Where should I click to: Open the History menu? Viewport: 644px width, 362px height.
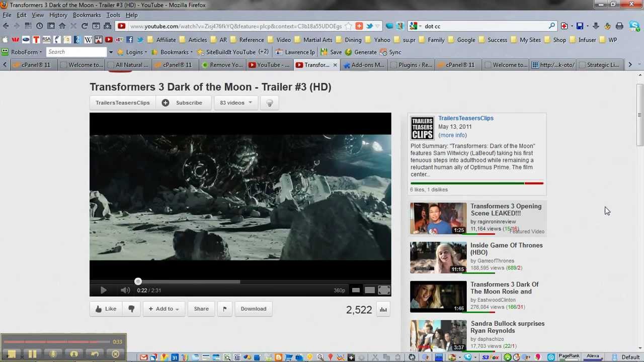click(x=58, y=15)
